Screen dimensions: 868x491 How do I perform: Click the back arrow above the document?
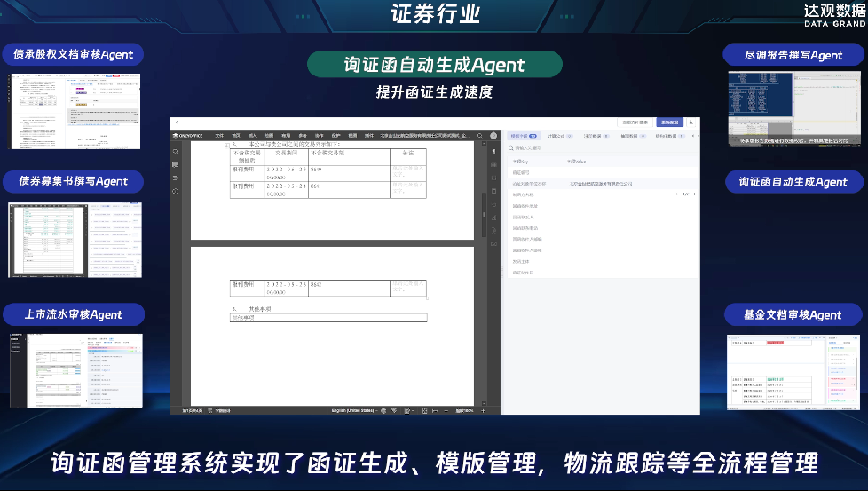pos(177,123)
